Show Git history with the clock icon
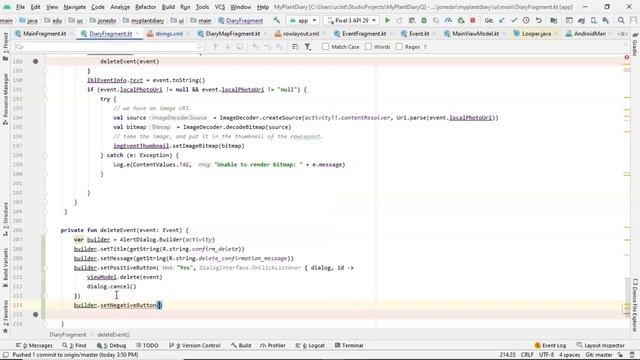 [526, 20]
